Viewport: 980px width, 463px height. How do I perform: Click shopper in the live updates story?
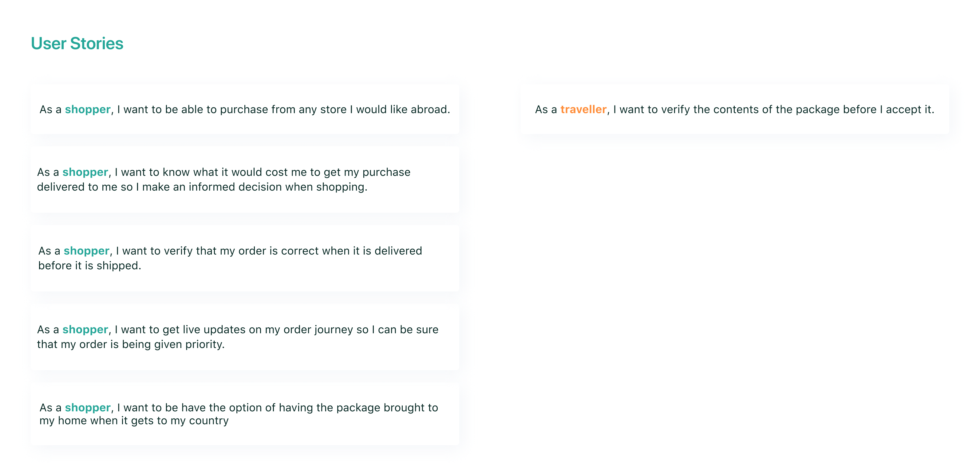(85, 330)
